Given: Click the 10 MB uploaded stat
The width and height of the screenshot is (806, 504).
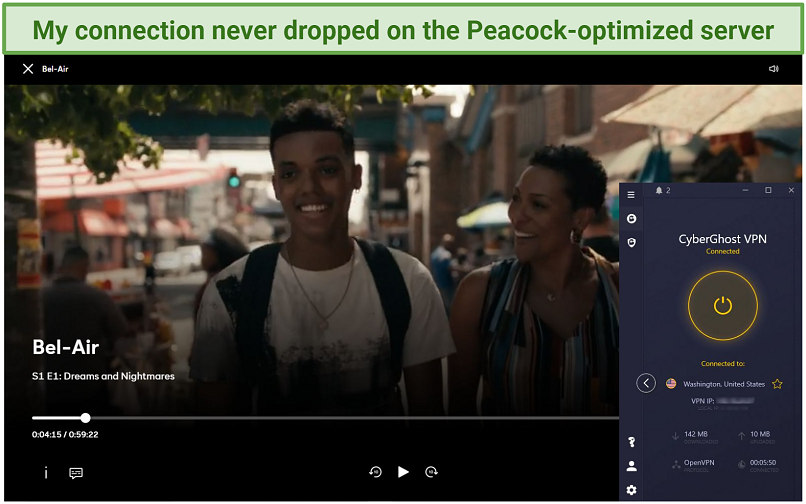Looking at the screenshot, I should [760, 434].
